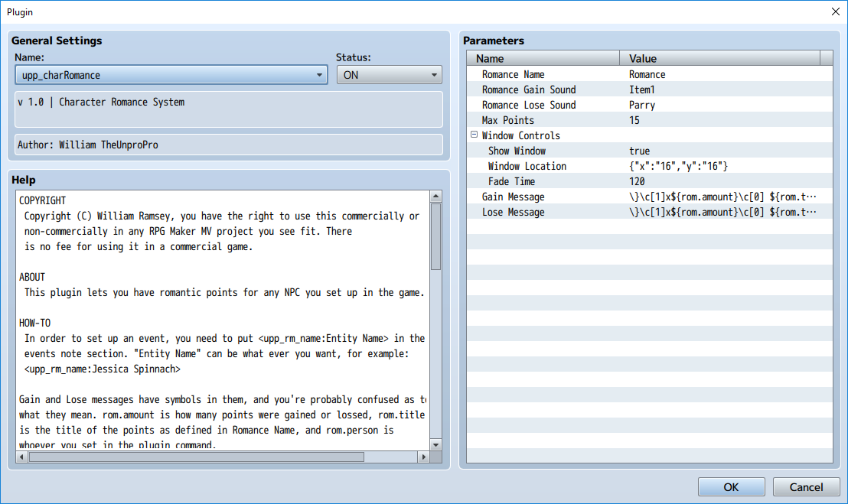Select the Fade Time parameter

(511, 181)
